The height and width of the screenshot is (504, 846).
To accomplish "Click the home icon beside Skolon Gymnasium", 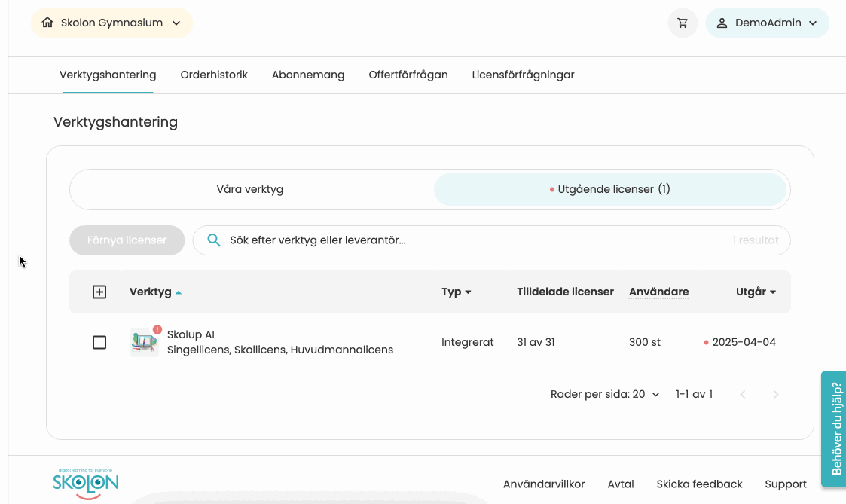I will point(47,23).
